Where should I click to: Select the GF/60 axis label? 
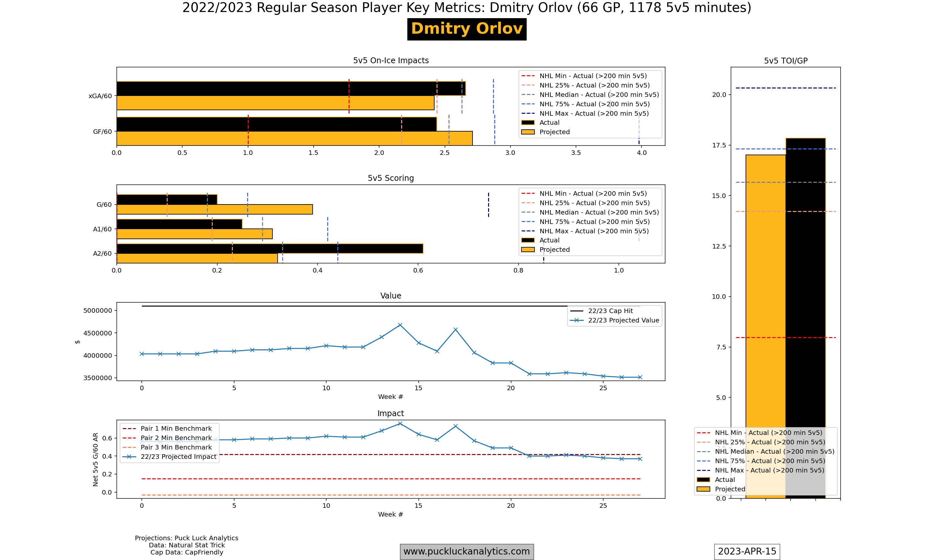tap(102, 132)
